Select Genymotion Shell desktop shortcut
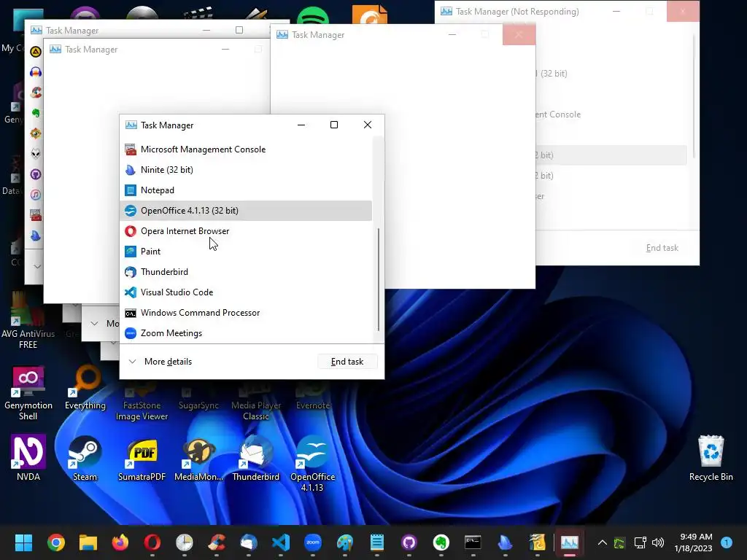The height and width of the screenshot is (560, 747). [x=28, y=393]
